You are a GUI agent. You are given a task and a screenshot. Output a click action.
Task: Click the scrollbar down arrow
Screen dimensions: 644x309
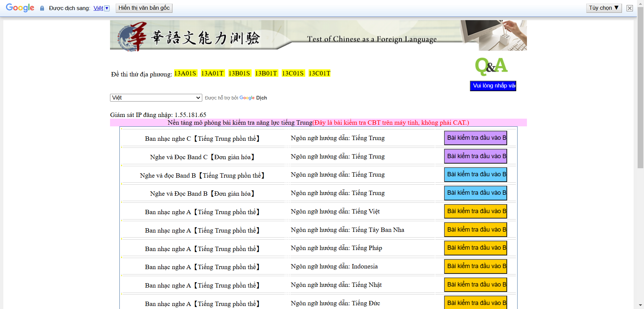coord(640,306)
